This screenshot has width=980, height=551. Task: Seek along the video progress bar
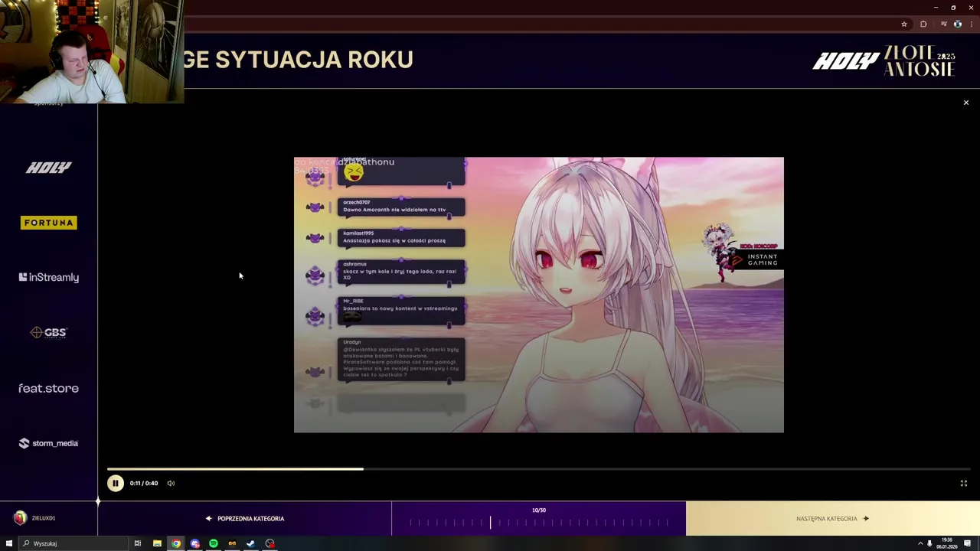(539, 469)
